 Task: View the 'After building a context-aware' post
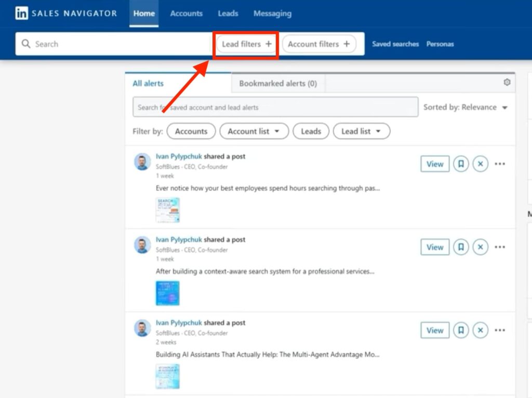tap(435, 247)
